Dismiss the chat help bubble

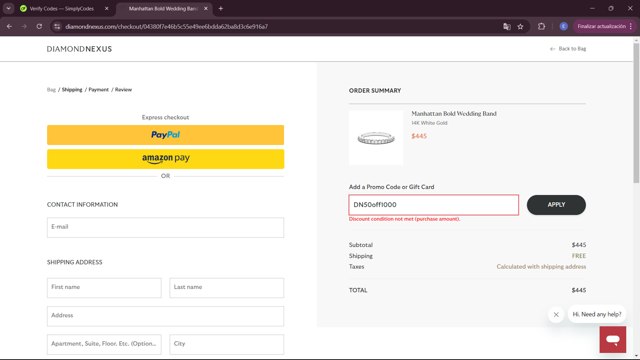click(x=556, y=315)
